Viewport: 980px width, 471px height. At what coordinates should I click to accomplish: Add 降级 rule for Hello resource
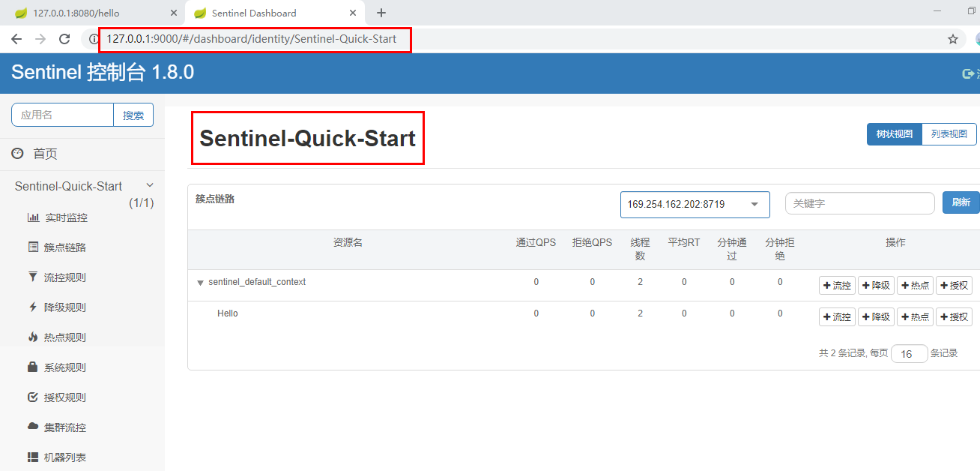point(876,316)
